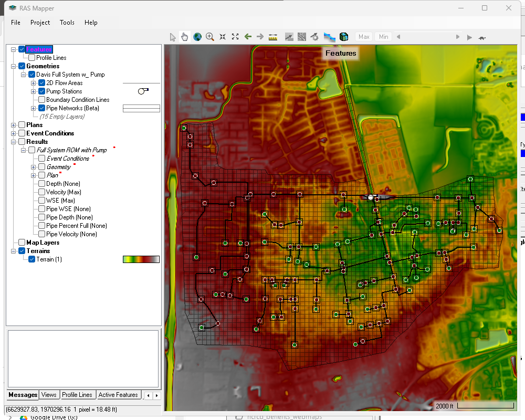Screen dimensions: 525x420
Task: Click the turtle animation speed icon
Action: tap(482, 38)
